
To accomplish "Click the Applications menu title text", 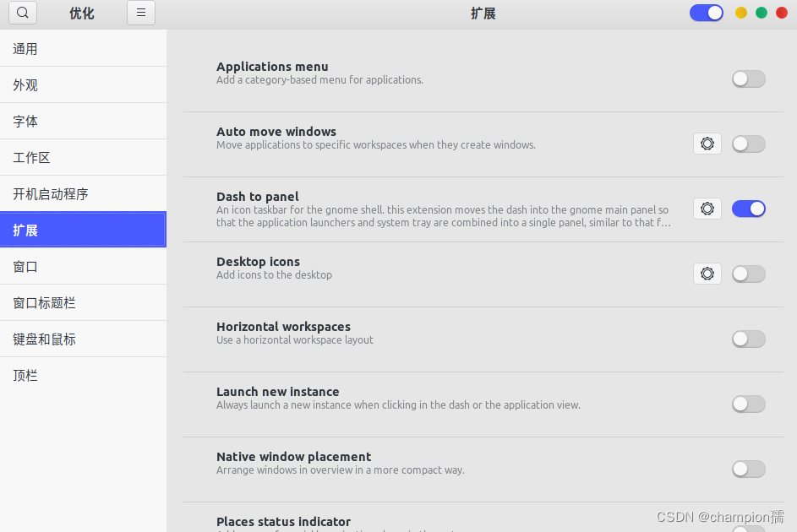I will pyautogui.click(x=272, y=67).
